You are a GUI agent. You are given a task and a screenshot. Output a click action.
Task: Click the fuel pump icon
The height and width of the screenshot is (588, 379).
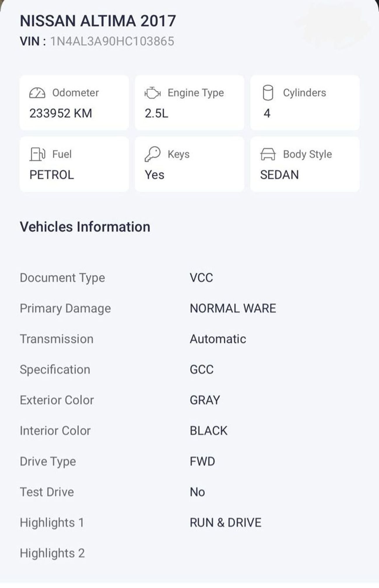[37, 154]
